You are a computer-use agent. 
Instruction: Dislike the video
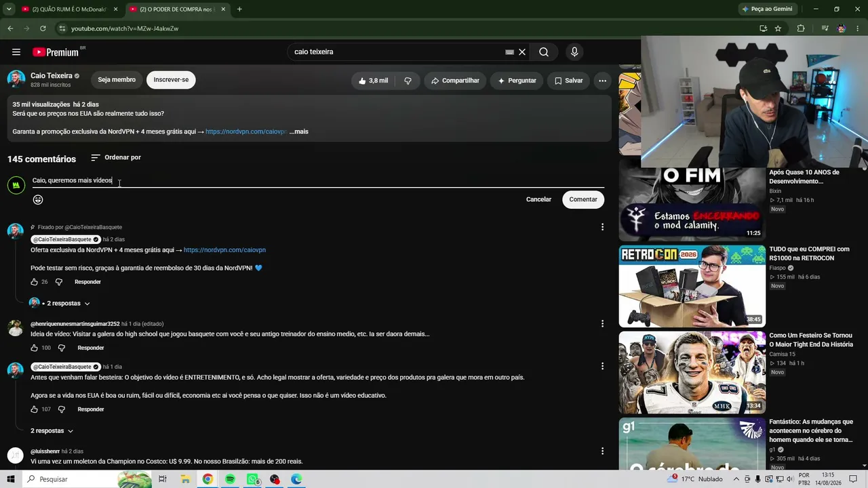tap(408, 81)
